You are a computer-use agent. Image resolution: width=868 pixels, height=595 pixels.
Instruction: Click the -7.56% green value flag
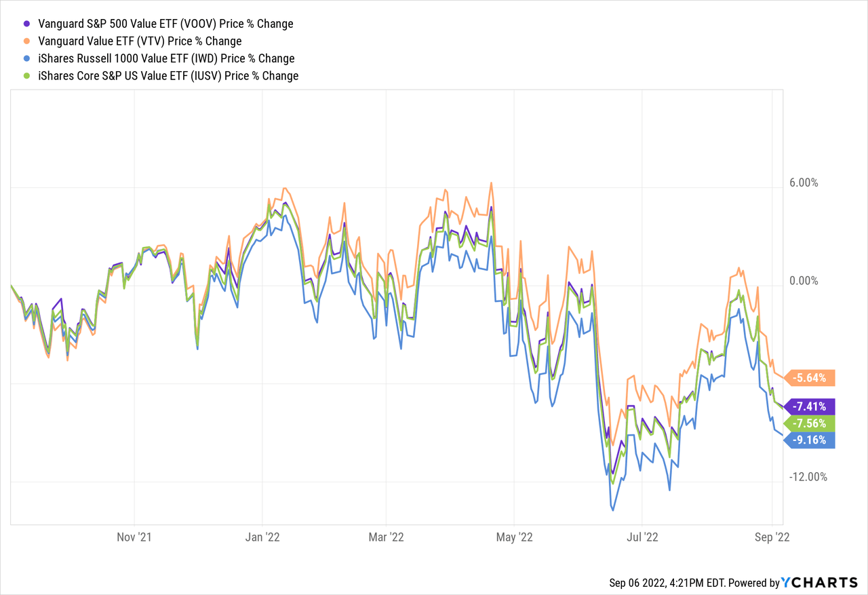pyautogui.click(x=810, y=423)
